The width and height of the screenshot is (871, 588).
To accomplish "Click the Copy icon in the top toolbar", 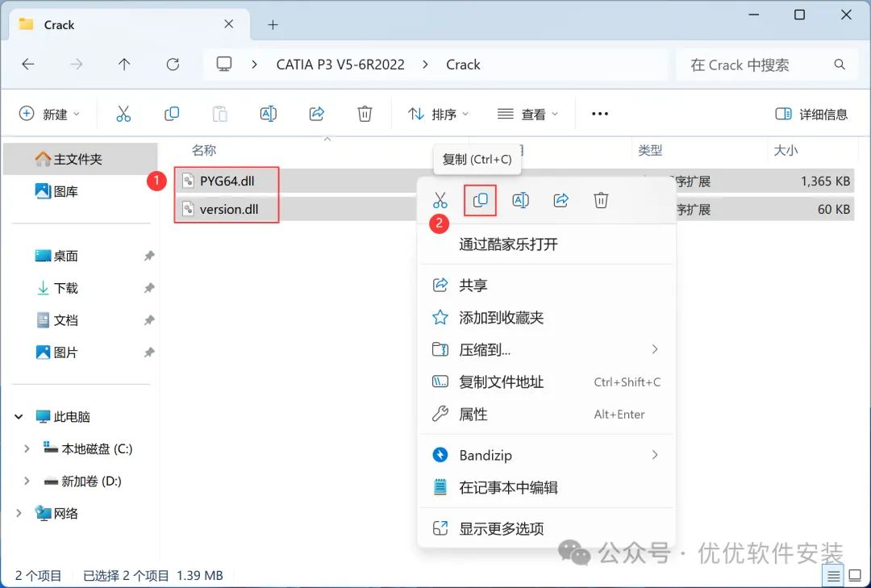I will (x=172, y=114).
